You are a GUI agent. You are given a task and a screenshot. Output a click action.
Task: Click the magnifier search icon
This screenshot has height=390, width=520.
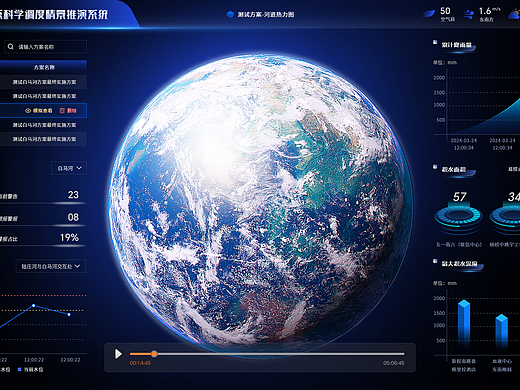[x=11, y=47]
